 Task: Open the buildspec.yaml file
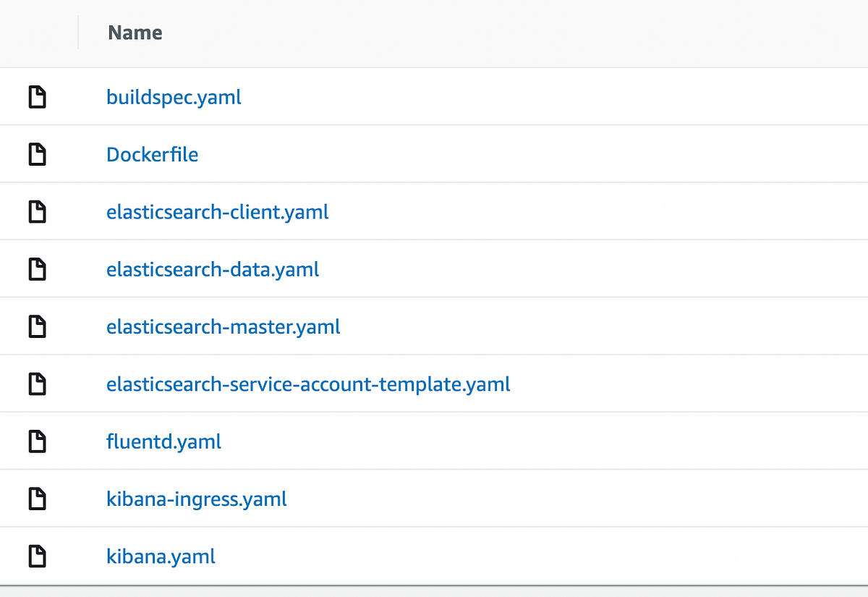pos(174,96)
